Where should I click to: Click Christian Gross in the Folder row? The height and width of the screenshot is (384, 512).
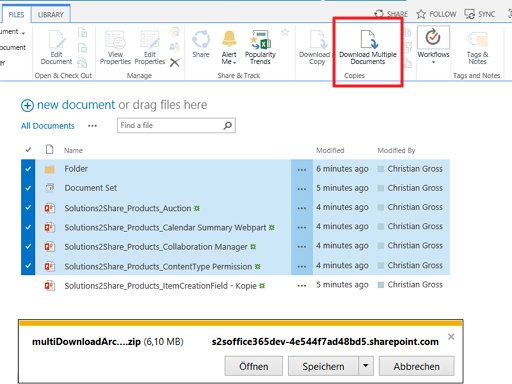point(415,169)
